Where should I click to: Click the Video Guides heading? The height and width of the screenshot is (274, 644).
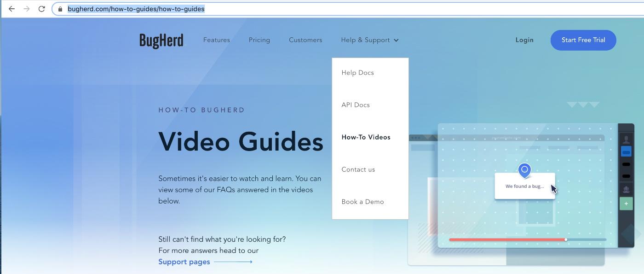pyautogui.click(x=241, y=141)
